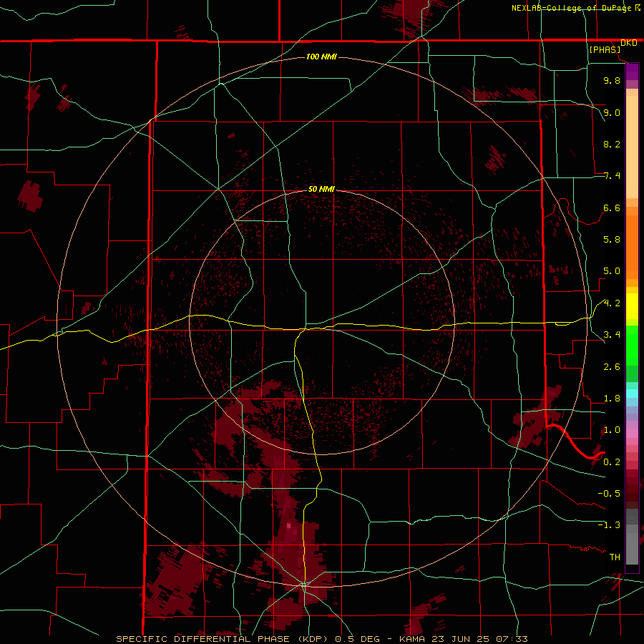644x644 pixels.
Task: Click the 2.6 scale value label
Action: 612,367
